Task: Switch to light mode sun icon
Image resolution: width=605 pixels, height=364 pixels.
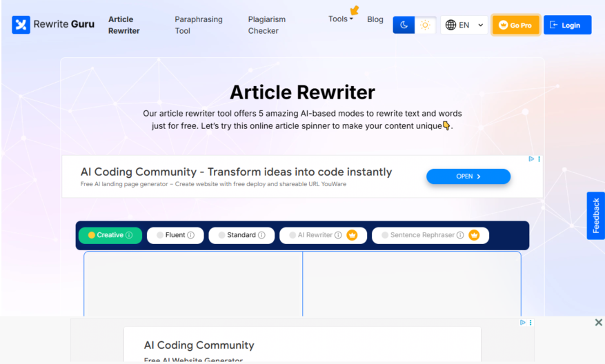Action: tap(425, 25)
